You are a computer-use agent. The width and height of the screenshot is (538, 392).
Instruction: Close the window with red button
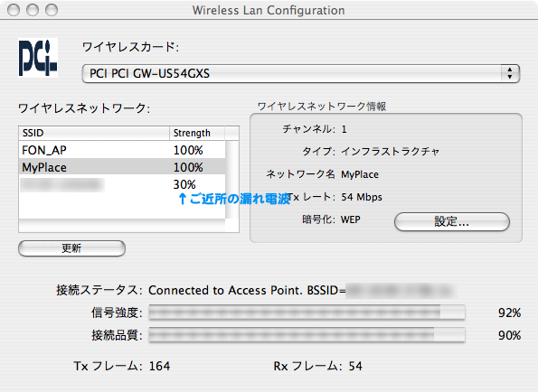(x=14, y=10)
